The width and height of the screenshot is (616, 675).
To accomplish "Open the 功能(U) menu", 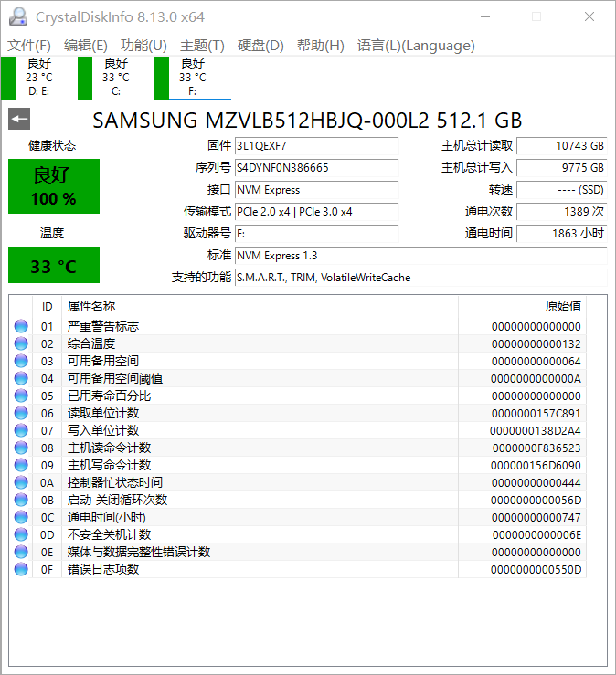I will (143, 45).
